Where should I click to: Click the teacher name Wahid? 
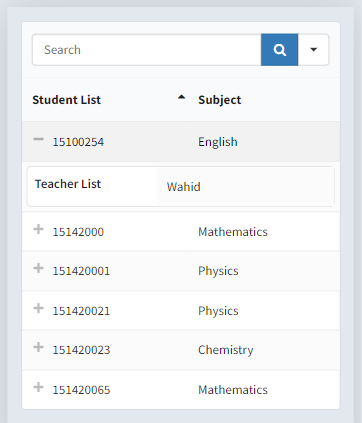pos(183,187)
